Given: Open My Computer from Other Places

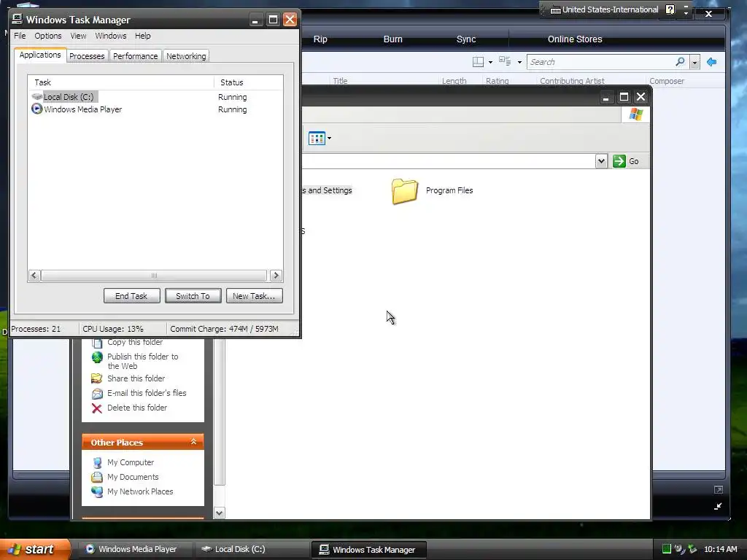Looking at the screenshot, I should [130, 462].
